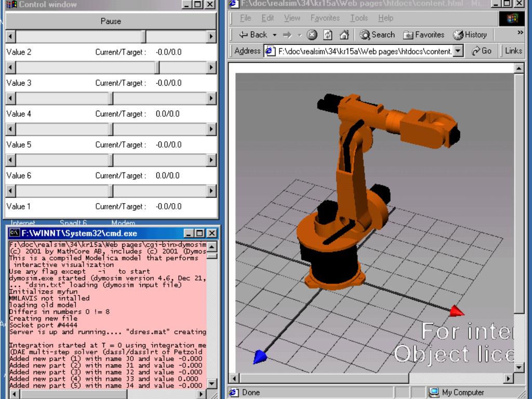This screenshot has height=399, width=532.
Task: Click the Control window title bar icon
Action: (12, 4)
